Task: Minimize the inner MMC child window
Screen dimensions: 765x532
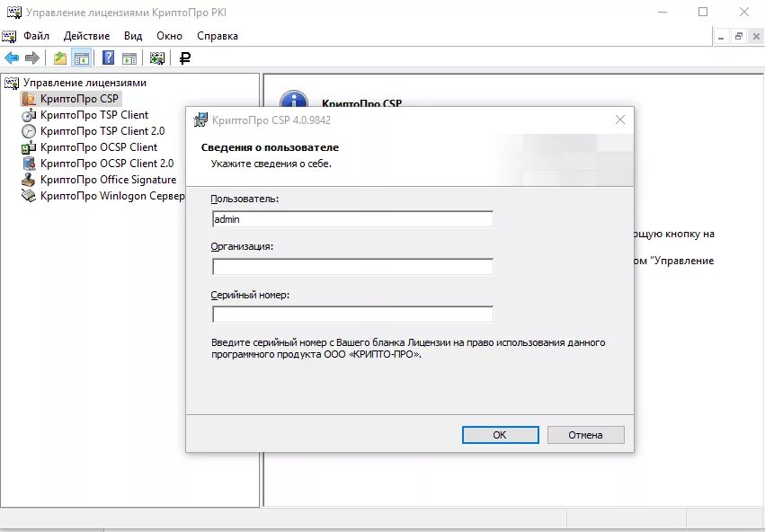Action: coord(721,37)
